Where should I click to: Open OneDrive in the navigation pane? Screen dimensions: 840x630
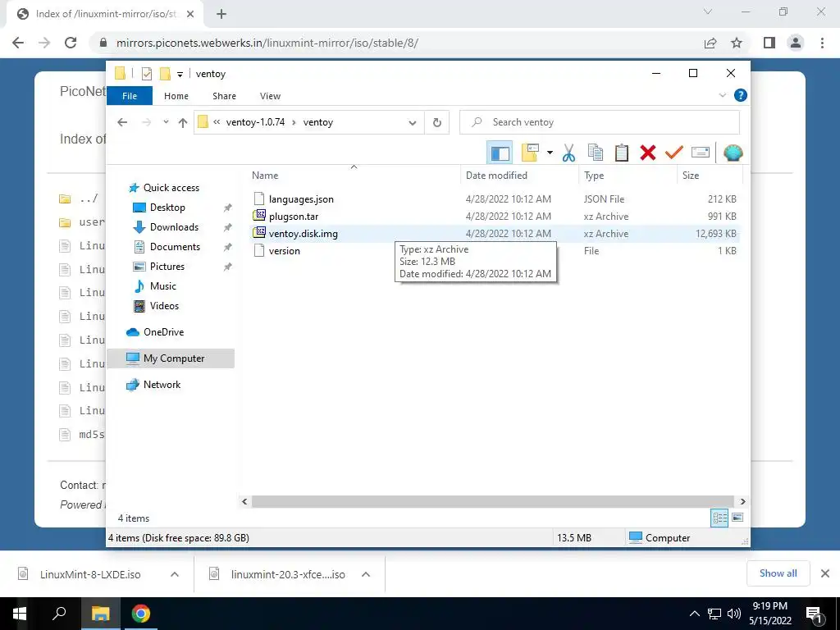click(x=163, y=332)
